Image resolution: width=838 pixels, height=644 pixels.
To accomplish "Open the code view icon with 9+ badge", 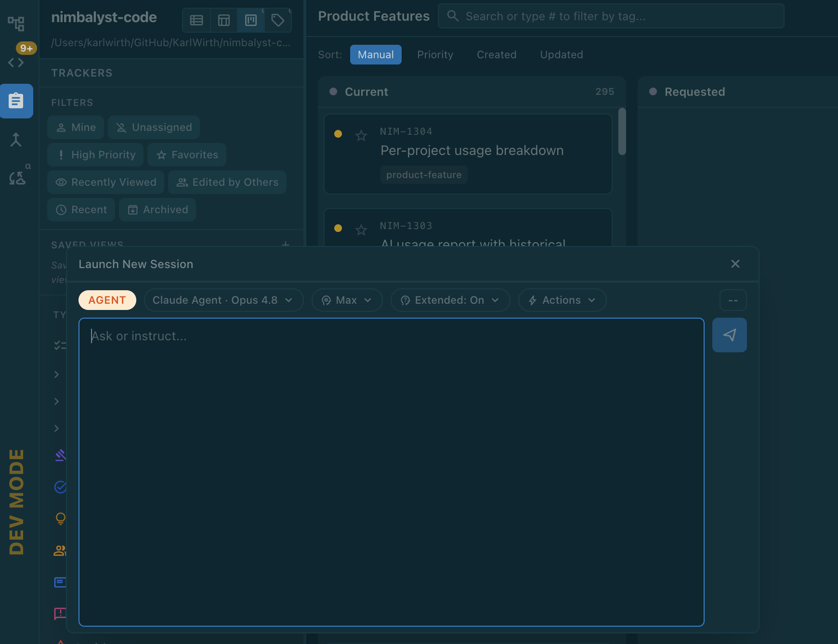I will [16, 62].
